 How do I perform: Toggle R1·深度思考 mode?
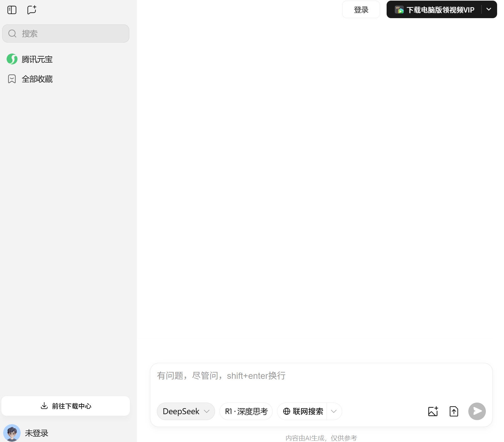point(246,411)
